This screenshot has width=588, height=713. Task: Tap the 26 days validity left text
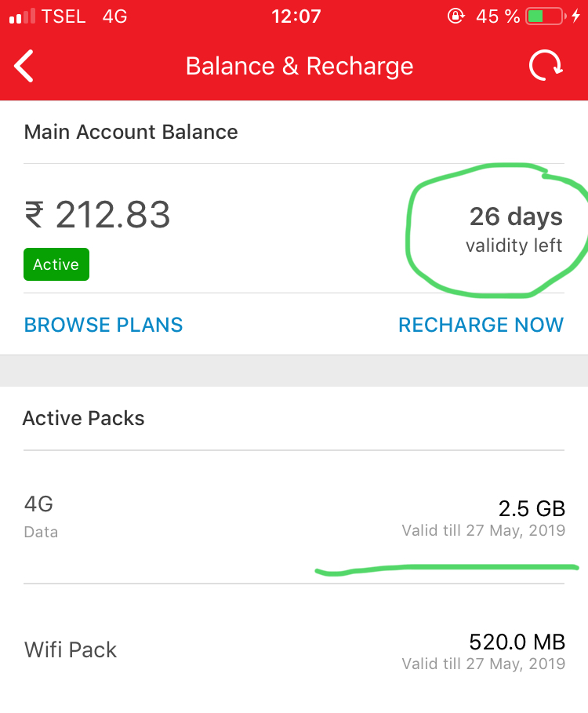click(515, 229)
